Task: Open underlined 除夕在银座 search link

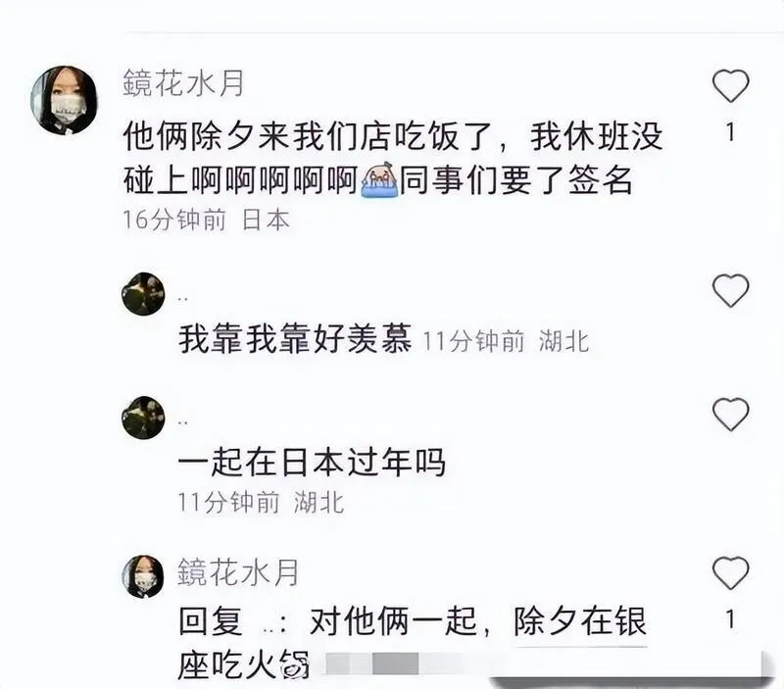Action: tap(580, 621)
